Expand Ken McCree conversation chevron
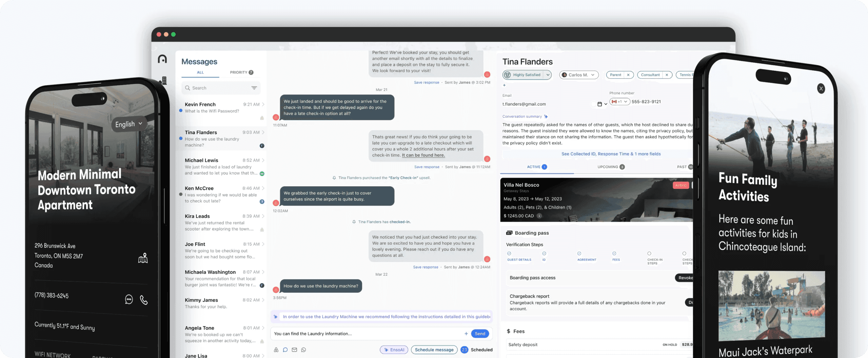This screenshot has width=868, height=358. [263, 188]
